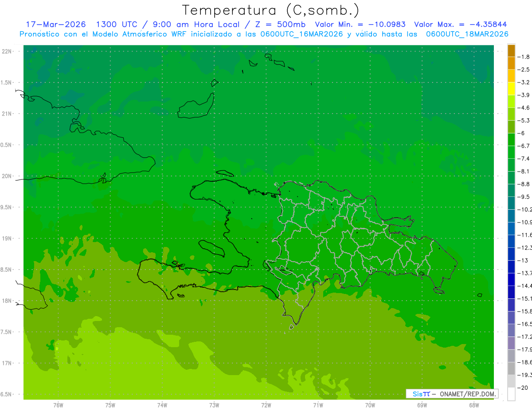Click the '-3.2' colorbar label
532x411 pixels.
click(x=524, y=82)
